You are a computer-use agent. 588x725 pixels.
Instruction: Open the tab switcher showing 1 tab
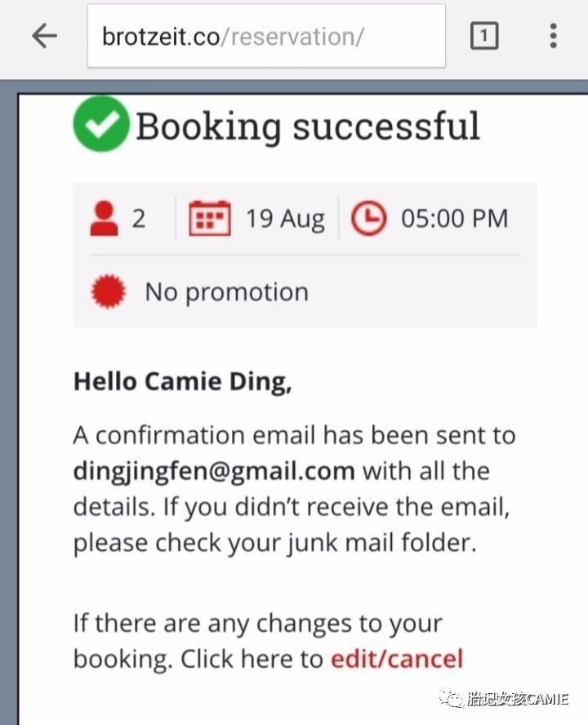(x=484, y=36)
